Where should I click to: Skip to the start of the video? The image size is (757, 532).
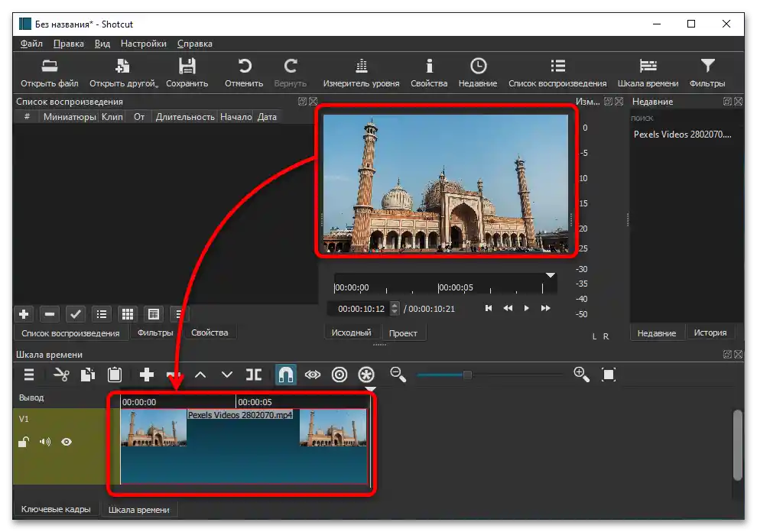(489, 308)
